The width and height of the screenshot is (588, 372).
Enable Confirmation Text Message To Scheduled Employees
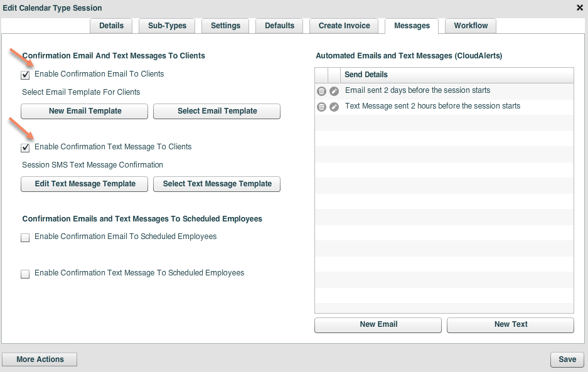(25, 274)
